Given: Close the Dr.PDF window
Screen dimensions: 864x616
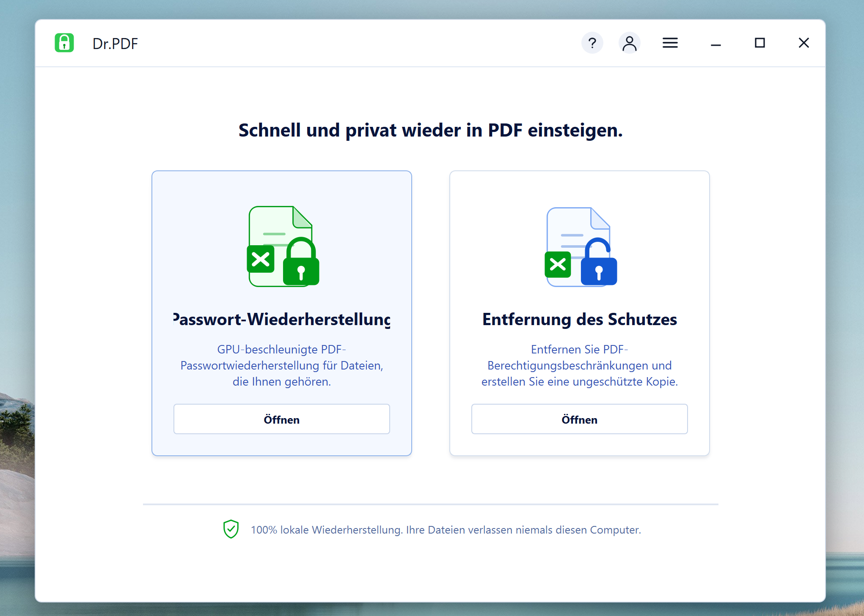Looking at the screenshot, I should pos(804,43).
